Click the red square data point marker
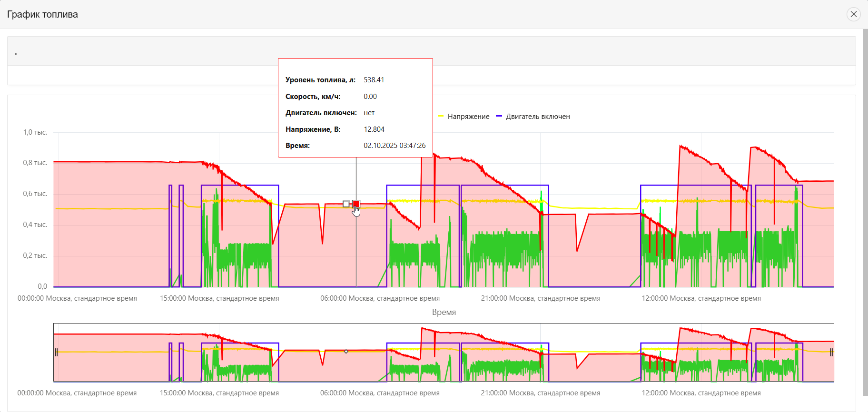Screen dimensions: 868x412 pyautogui.click(x=356, y=204)
